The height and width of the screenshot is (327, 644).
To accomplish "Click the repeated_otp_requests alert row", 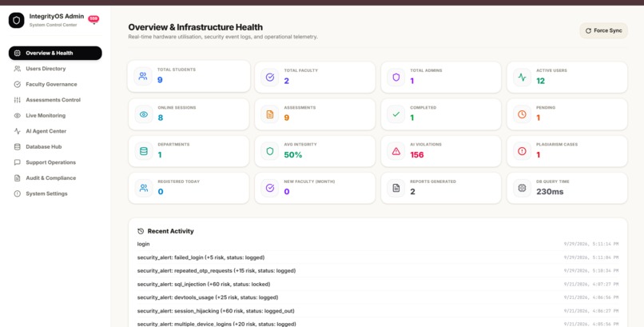I will point(378,271).
